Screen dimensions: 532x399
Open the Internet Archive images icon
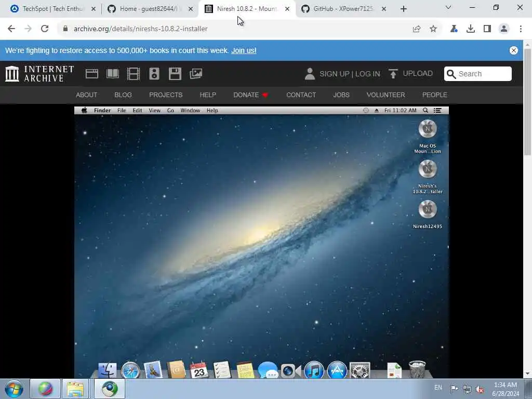coord(196,74)
